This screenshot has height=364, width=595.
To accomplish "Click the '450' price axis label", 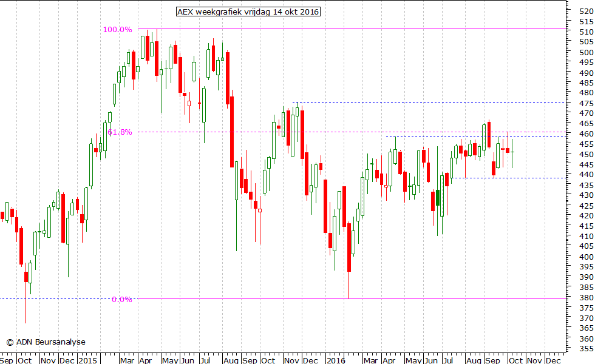I will [x=586, y=154].
